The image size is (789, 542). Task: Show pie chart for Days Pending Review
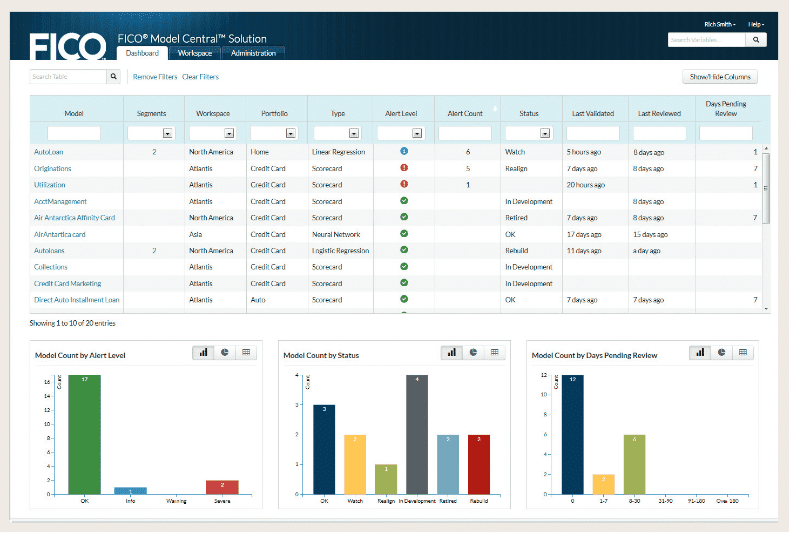tap(722, 352)
